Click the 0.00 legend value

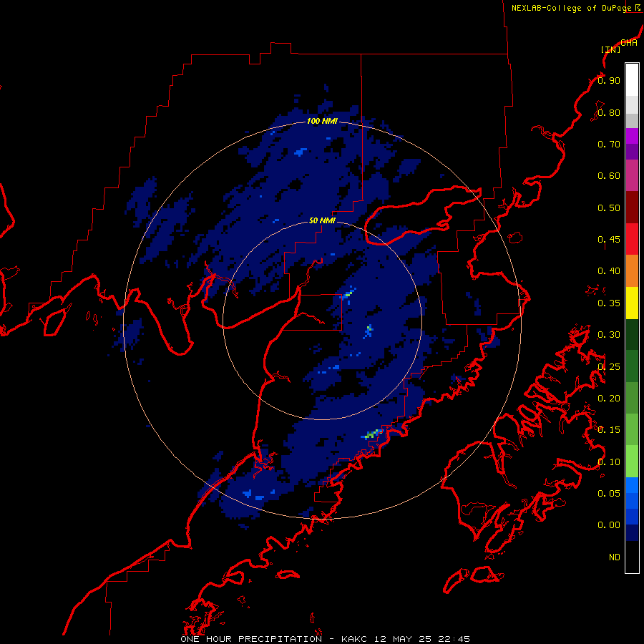(x=609, y=525)
